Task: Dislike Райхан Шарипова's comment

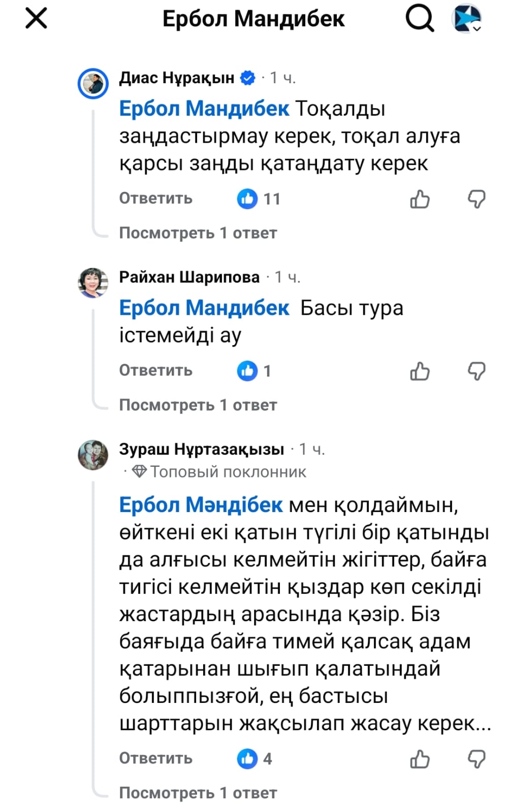Action: [477, 371]
